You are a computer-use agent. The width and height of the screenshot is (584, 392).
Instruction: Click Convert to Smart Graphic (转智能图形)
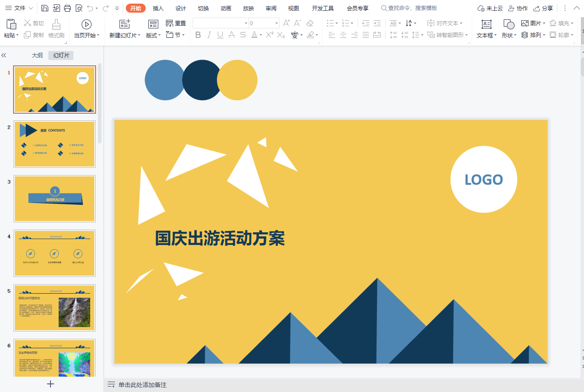(448, 35)
